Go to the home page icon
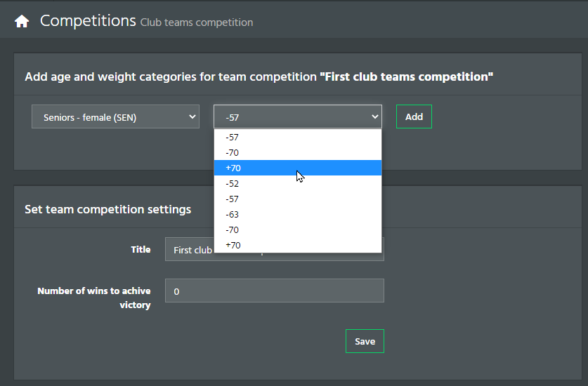Image resolution: width=588 pixels, height=386 pixels. [x=22, y=21]
